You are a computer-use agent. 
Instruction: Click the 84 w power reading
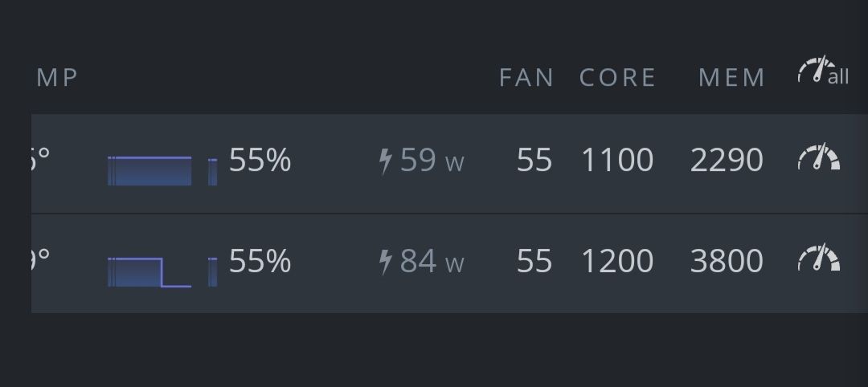coord(432,262)
